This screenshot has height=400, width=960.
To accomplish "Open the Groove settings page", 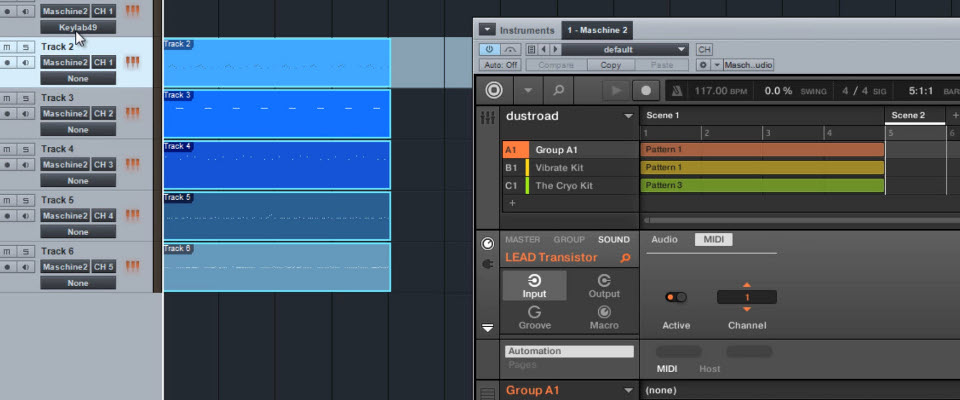I will (x=534, y=318).
